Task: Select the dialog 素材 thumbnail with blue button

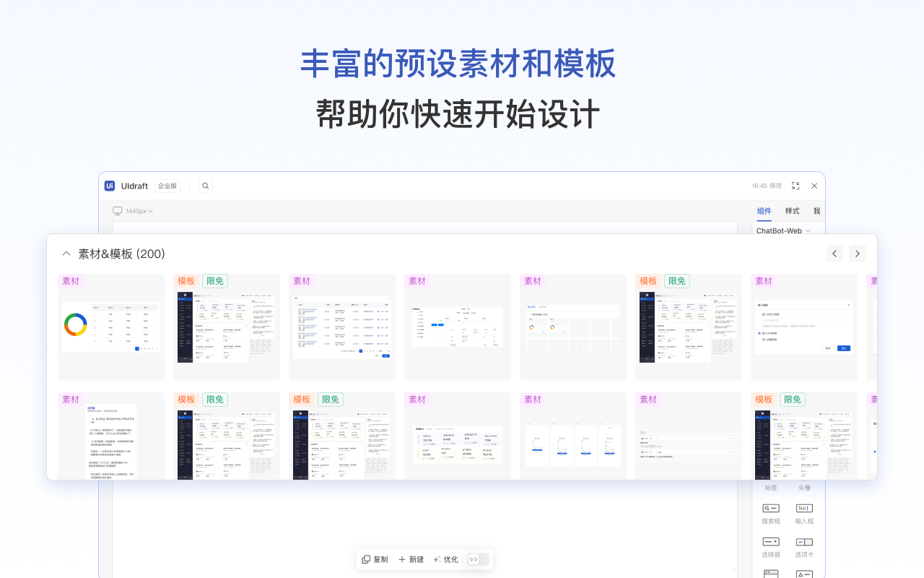Action: pyautogui.click(x=804, y=327)
